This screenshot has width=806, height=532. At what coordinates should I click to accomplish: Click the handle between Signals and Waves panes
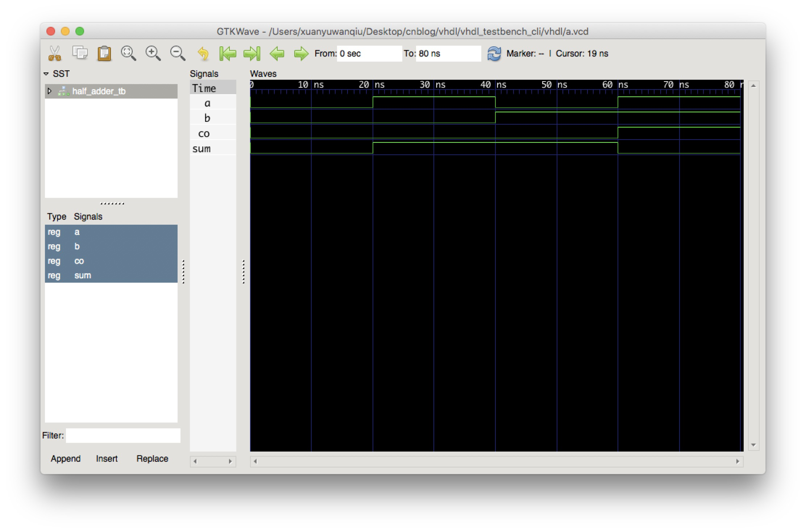click(x=243, y=271)
